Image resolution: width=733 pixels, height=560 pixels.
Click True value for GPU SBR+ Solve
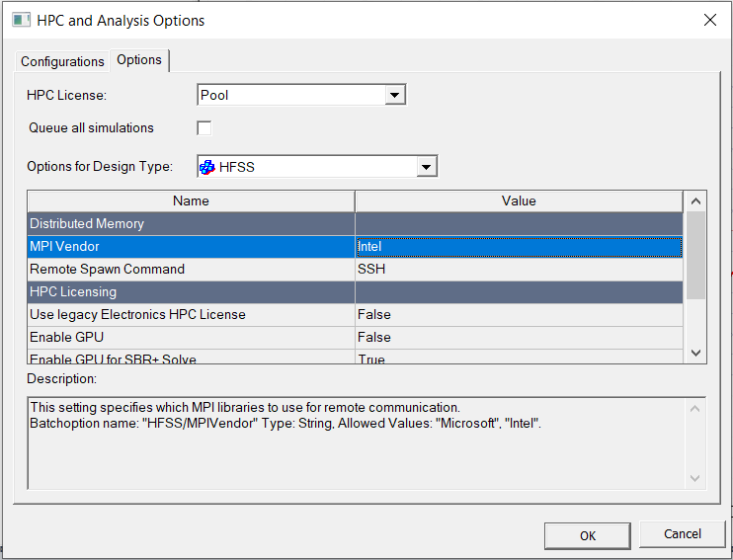coord(519,358)
